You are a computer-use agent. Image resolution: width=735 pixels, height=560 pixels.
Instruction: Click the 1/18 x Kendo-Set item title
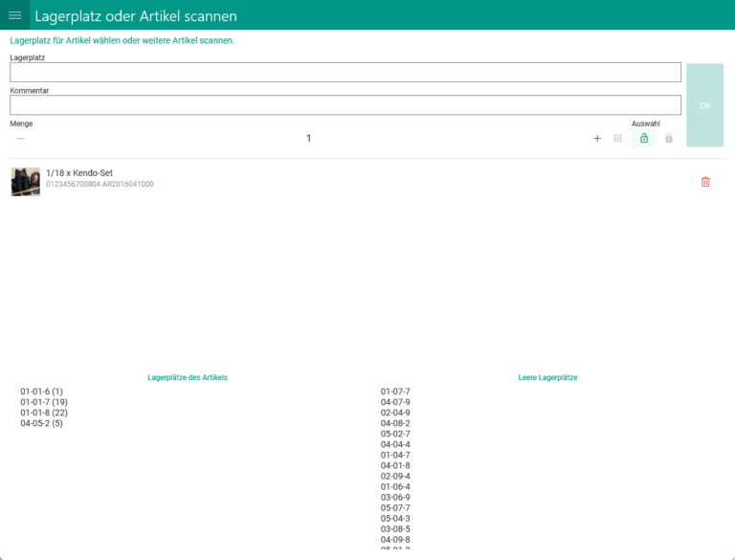(x=79, y=172)
